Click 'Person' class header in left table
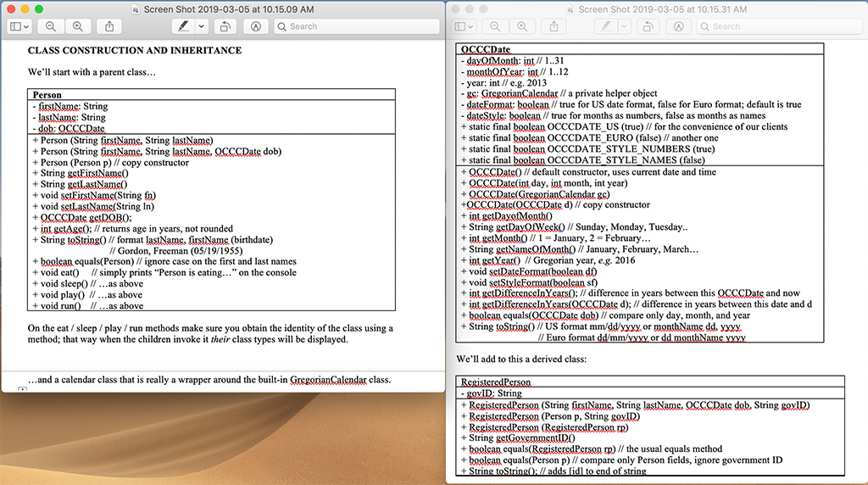Image resolution: width=868 pixels, height=485 pixels. [47, 95]
